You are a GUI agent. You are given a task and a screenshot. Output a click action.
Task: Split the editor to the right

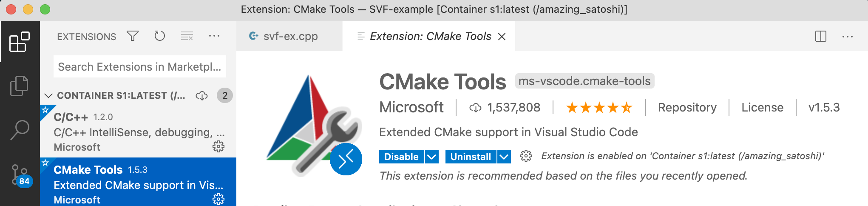click(x=821, y=36)
